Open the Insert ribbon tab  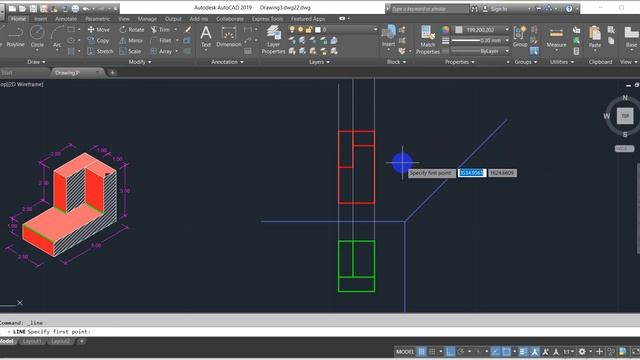click(40, 19)
